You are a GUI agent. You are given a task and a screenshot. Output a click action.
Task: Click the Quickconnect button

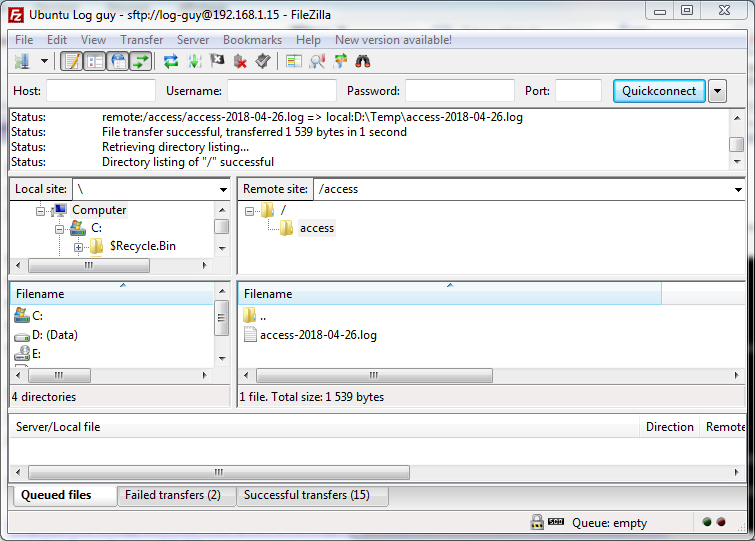point(659,91)
